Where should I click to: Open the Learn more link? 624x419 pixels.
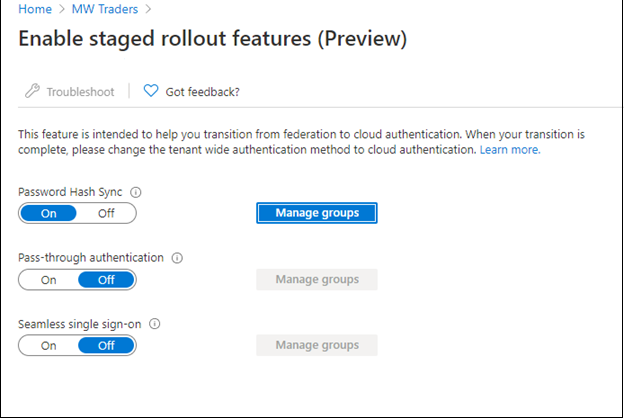pyautogui.click(x=510, y=150)
